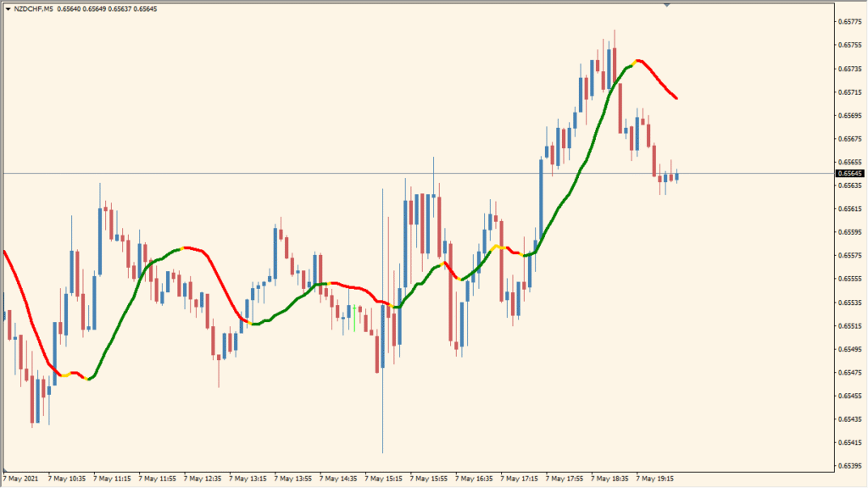Viewport: 868px width, 488px height.
Task: Click the 7 May 18:35 time label
Action: [609, 479]
